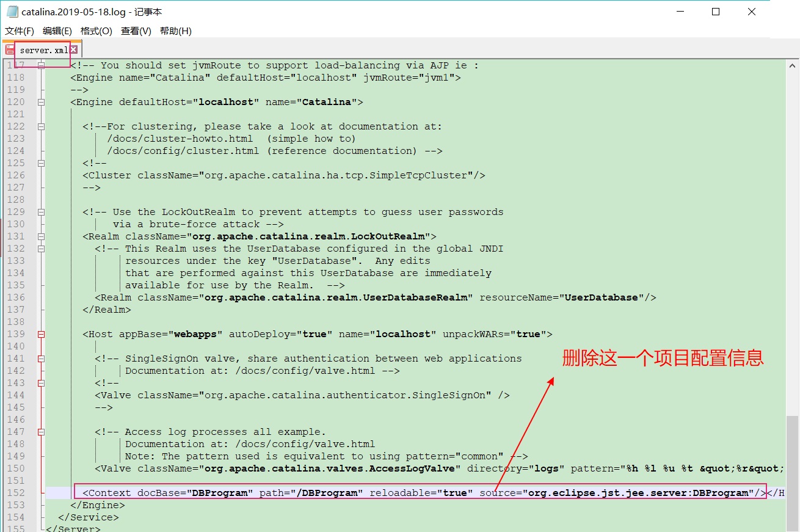The image size is (800, 532).
Task: Click the red save icon on server.xml tab
Action: 10,50
